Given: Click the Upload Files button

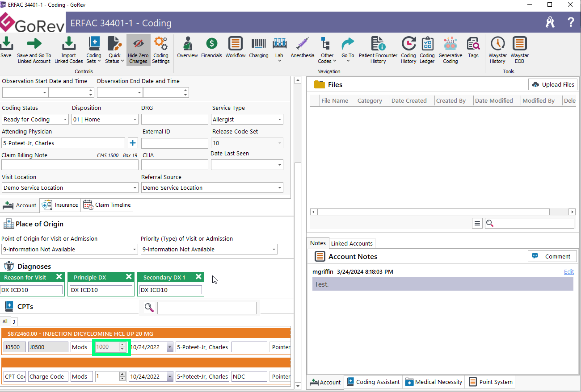Looking at the screenshot, I should [553, 84].
